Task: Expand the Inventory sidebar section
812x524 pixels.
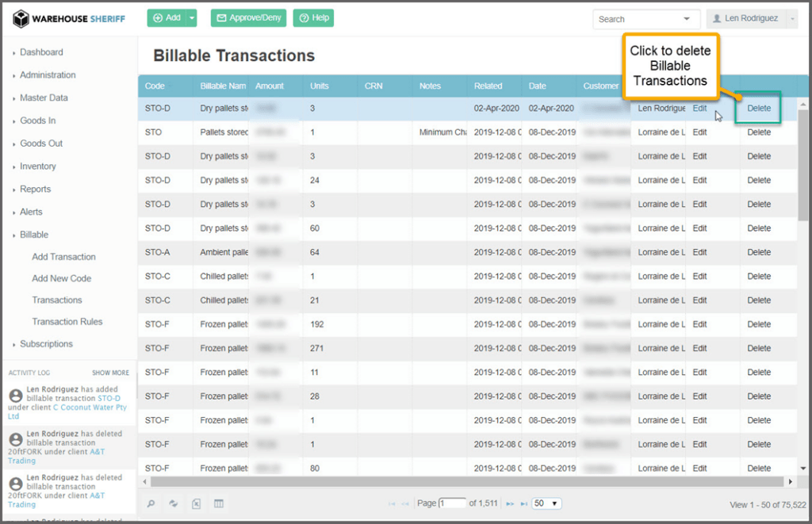Action: 37,166
